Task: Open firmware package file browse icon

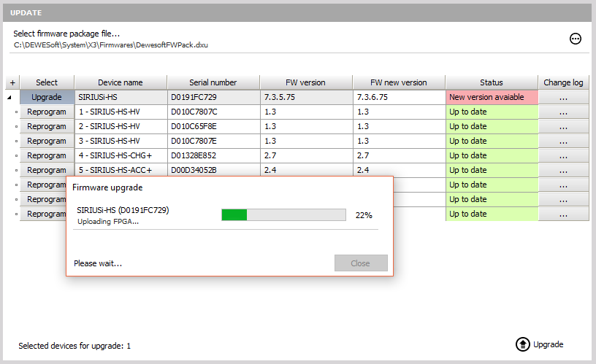Action: point(575,39)
